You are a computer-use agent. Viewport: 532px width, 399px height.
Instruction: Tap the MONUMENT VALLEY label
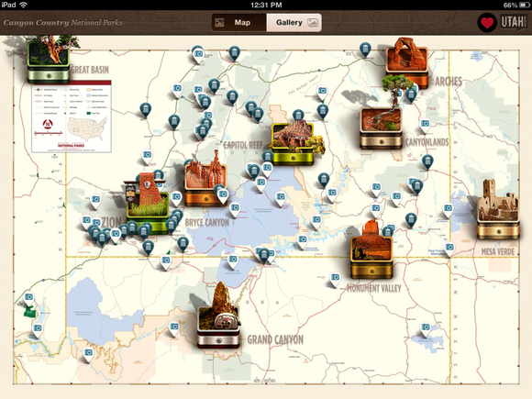click(x=374, y=288)
